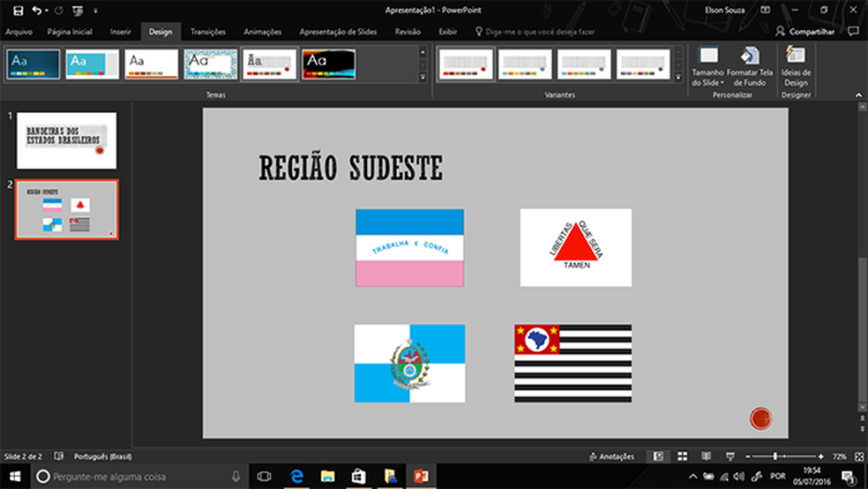Switch to Reading view icon

707,456
